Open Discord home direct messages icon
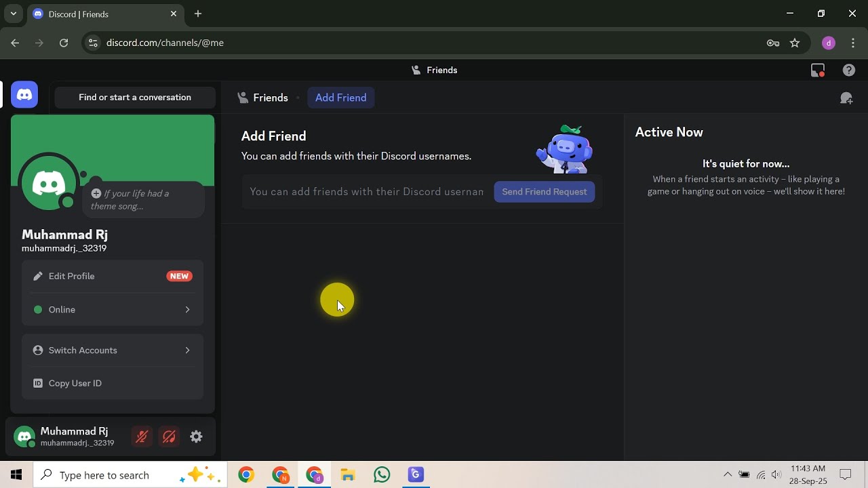Viewport: 868px width, 488px height. click(24, 95)
